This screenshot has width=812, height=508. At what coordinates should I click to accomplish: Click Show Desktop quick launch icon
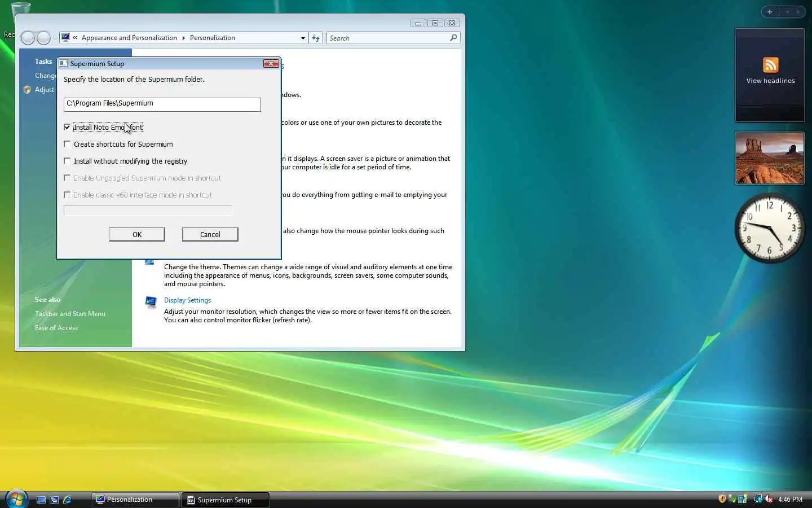(41, 500)
